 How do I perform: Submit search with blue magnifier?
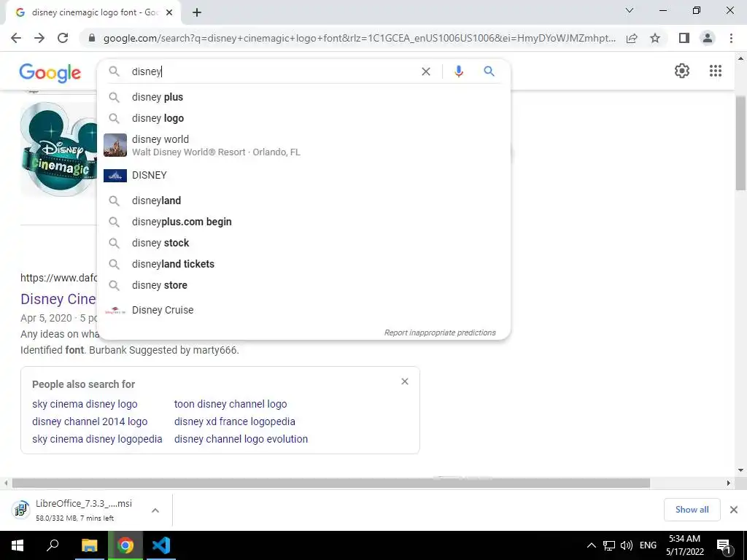[x=489, y=71]
